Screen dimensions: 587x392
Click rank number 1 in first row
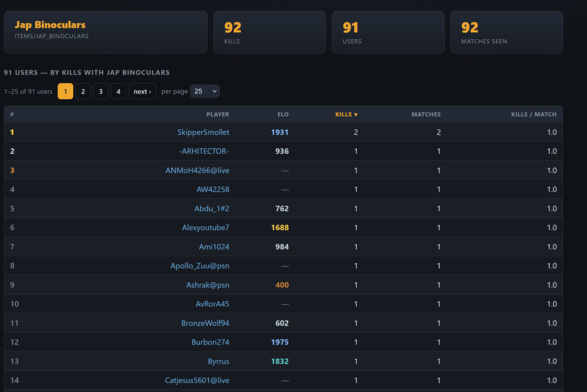(x=12, y=132)
